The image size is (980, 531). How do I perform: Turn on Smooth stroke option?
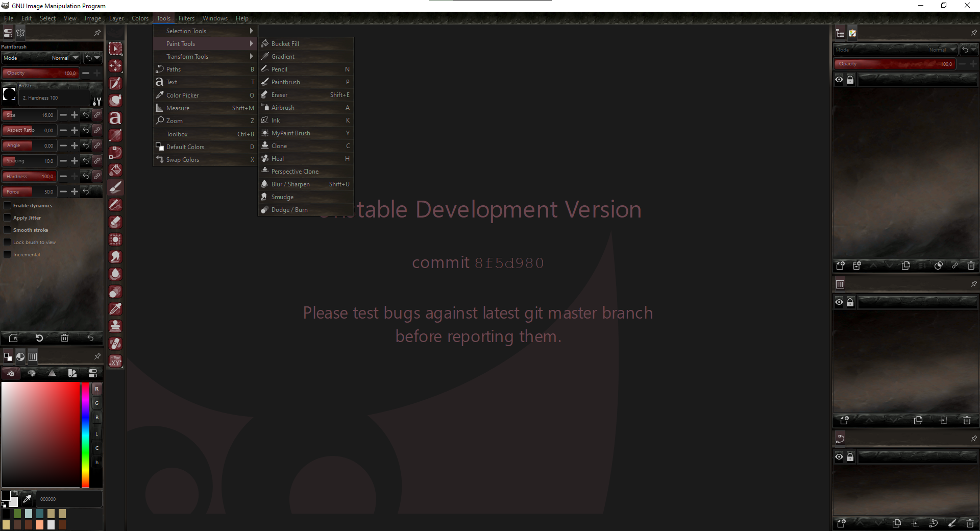coord(7,230)
